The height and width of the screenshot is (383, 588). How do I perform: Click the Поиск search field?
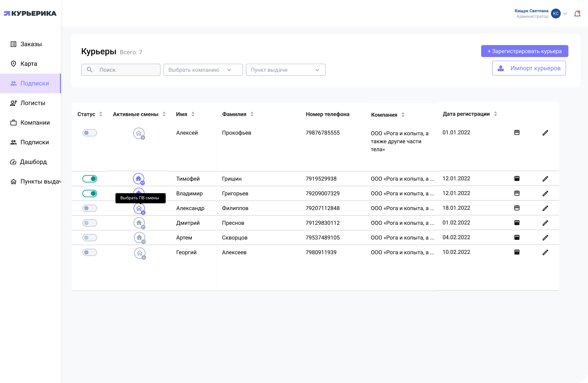[121, 70]
